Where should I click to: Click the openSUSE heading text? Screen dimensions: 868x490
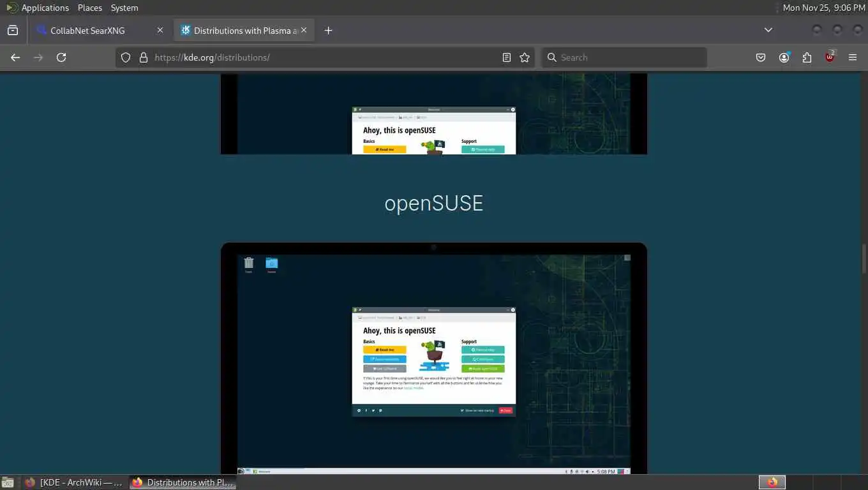coord(434,204)
